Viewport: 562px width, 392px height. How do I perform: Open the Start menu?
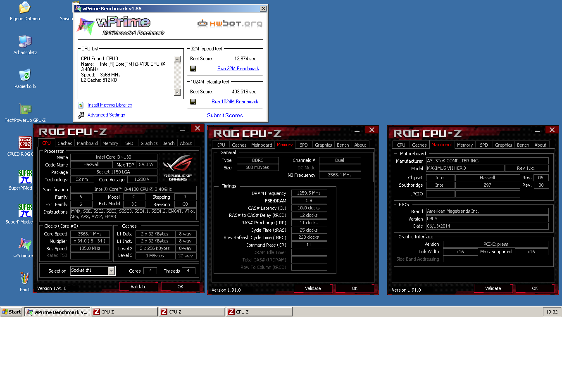tap(12, 312)
